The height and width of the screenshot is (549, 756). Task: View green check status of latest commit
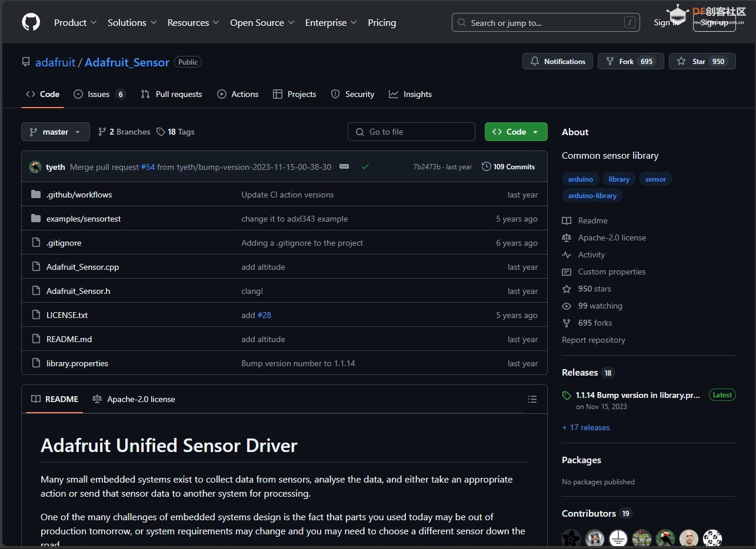point(365,167)
